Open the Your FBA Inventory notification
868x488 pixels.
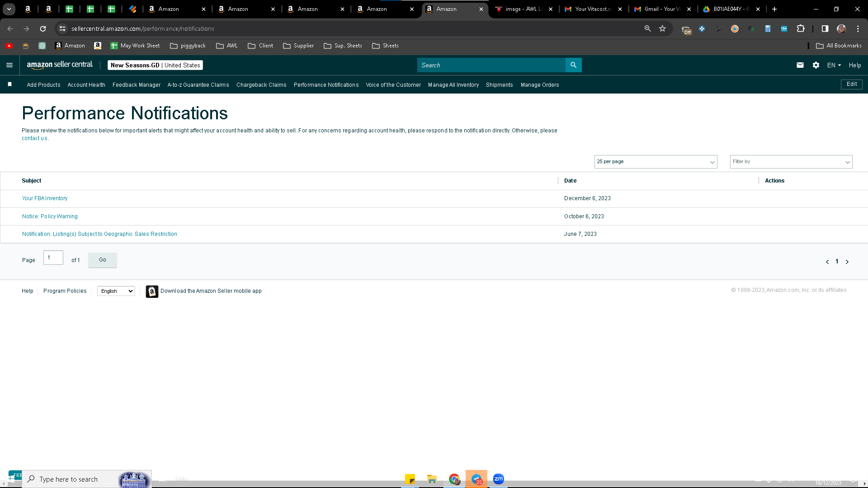tap(45, 198)
